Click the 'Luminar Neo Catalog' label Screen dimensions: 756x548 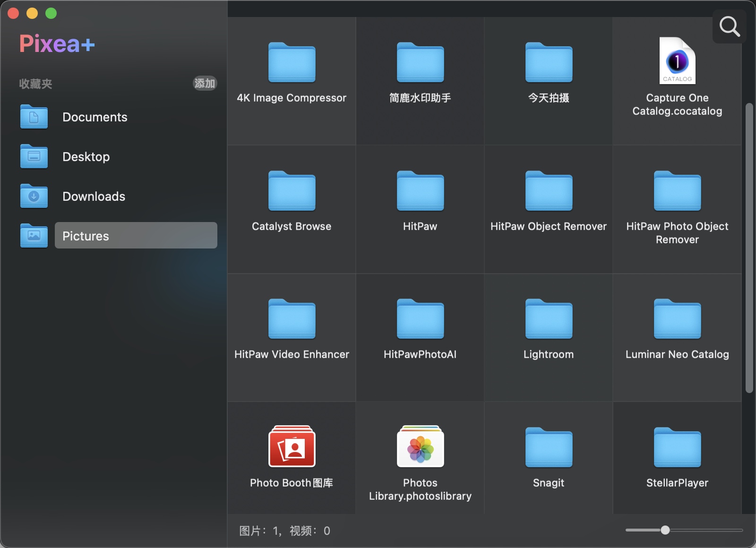tap(677, 354)
